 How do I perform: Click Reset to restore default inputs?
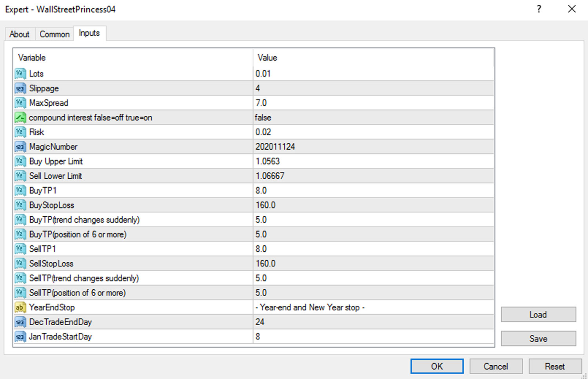click(x=555, y=366)
